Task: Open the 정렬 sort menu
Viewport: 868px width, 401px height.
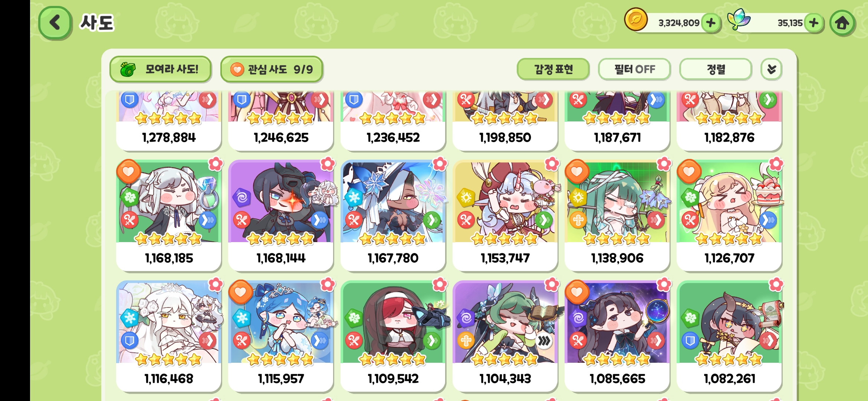Action: pyautogui.click(x=716, y=69)
